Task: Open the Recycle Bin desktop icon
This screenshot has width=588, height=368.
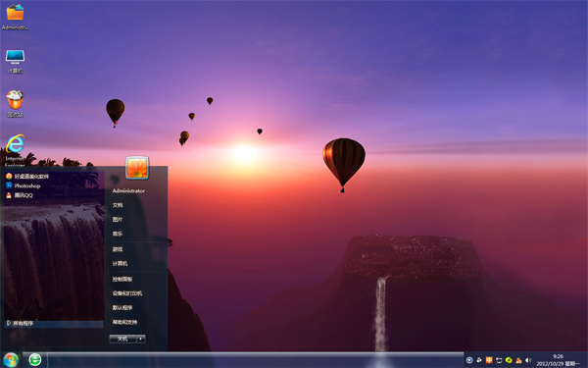Action: (15, 104)
